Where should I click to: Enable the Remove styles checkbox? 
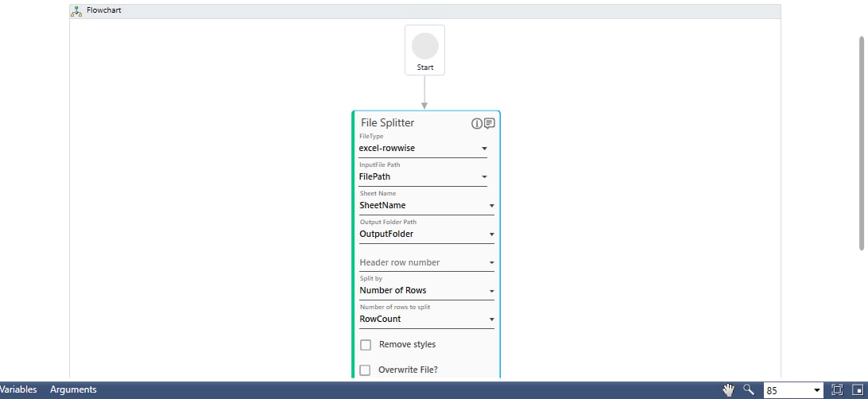coord(366,345)
